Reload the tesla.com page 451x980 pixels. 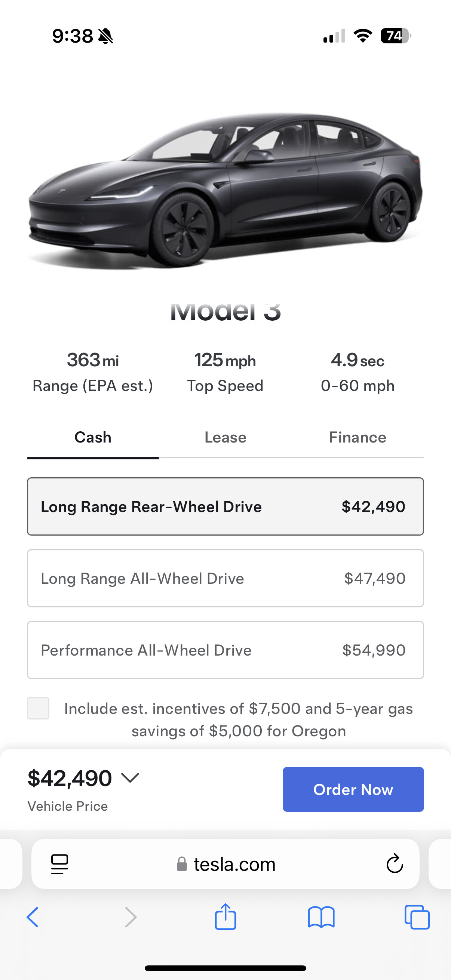pos(395,864)
